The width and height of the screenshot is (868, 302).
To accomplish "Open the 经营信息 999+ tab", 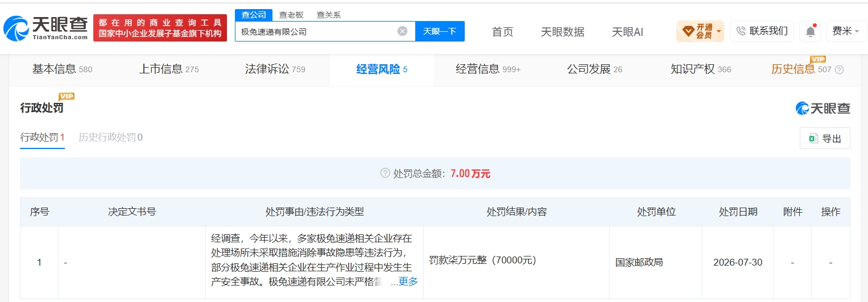I will [488, 69].
